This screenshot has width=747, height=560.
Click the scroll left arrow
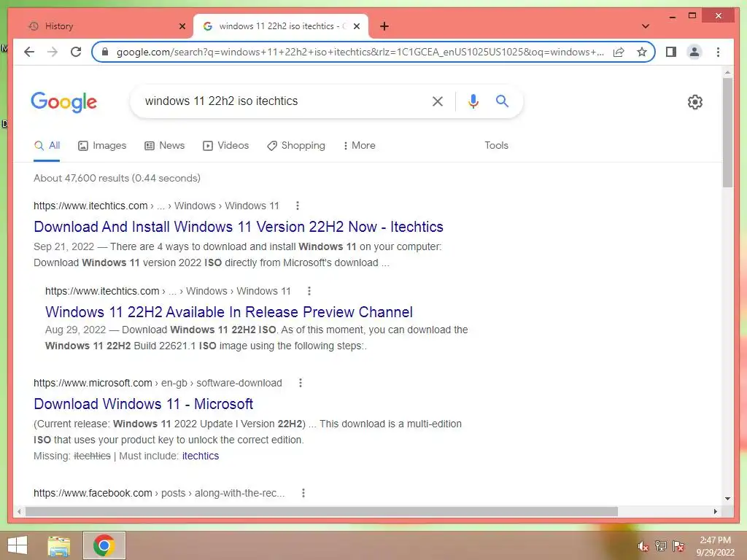click(18, 511)
